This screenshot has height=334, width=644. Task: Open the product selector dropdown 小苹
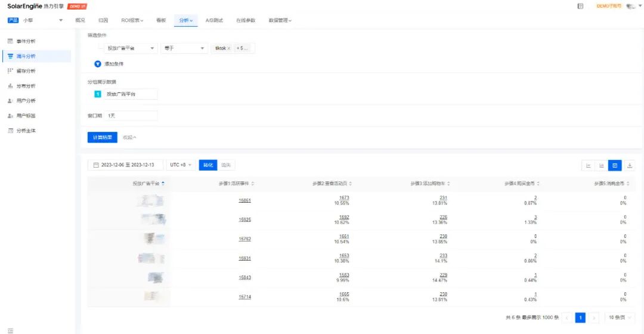pyautogui.click(x=35, y=20)
